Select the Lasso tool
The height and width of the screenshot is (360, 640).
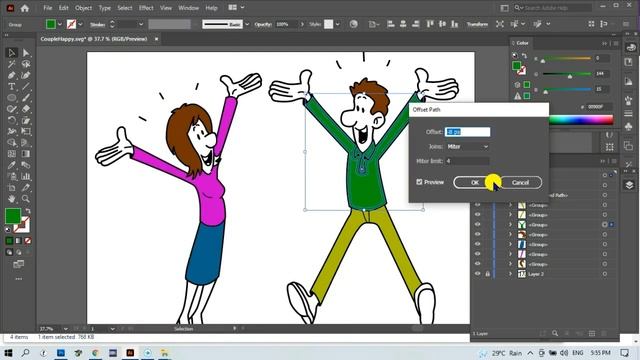pos(26,64)
